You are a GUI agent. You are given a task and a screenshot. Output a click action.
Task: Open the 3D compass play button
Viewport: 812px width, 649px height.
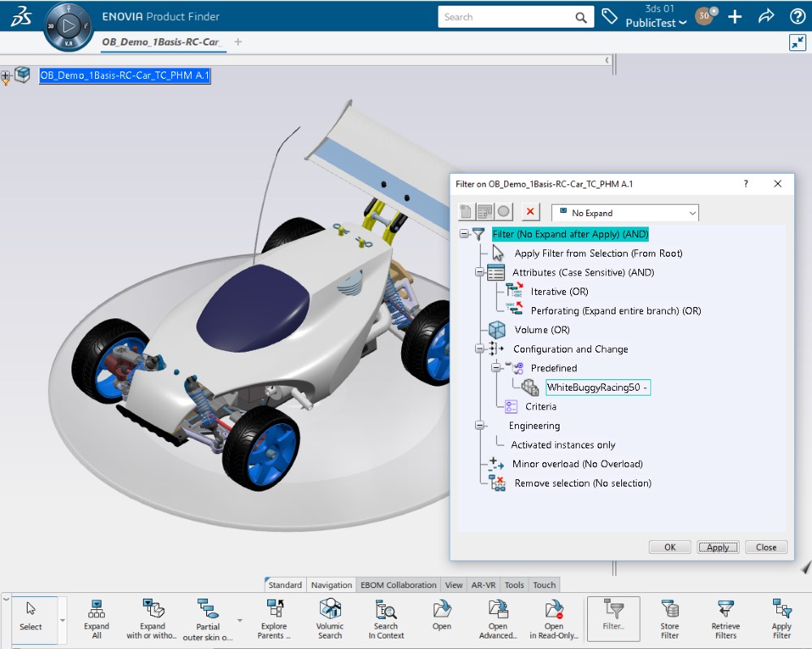pos(68,25)
